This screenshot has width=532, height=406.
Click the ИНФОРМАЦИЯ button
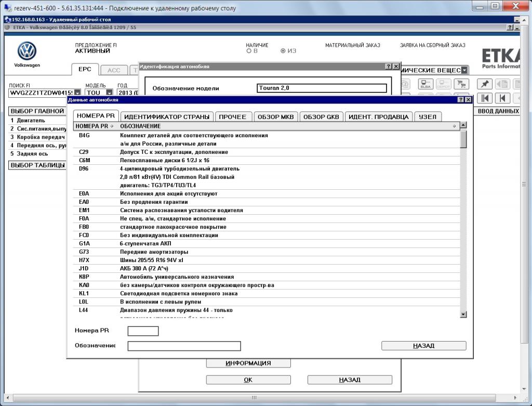[x=248, y=363]
